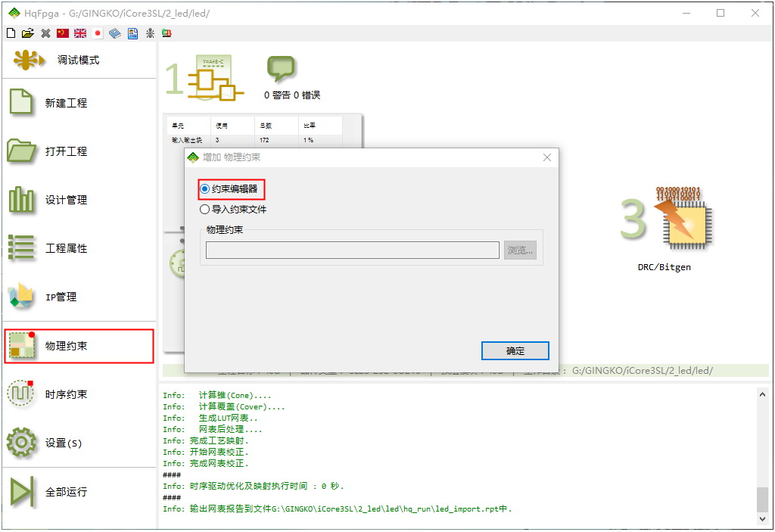Select the 约束编辑器 radio button
The width and height of the screenshot is (775, 532).
205,189
